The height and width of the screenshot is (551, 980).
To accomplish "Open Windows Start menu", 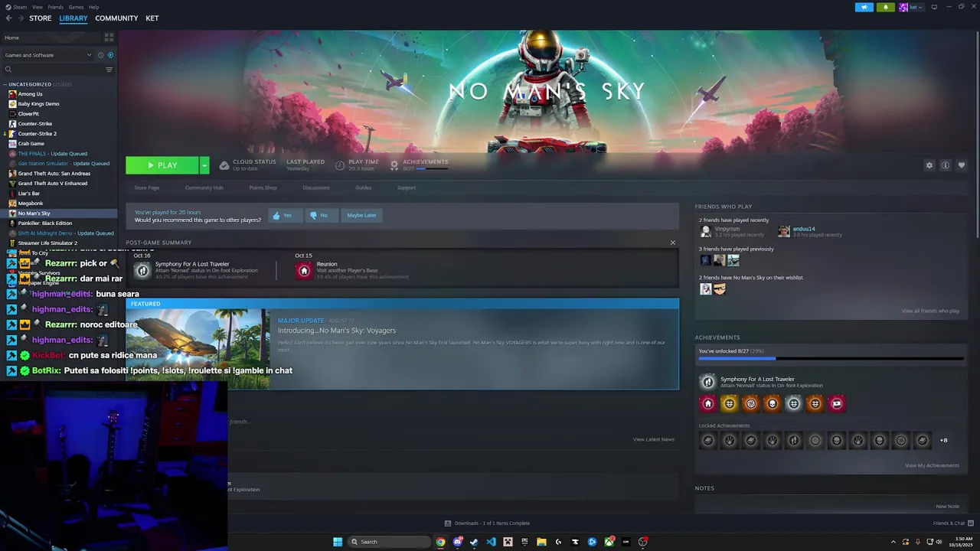I will point(338,542).
